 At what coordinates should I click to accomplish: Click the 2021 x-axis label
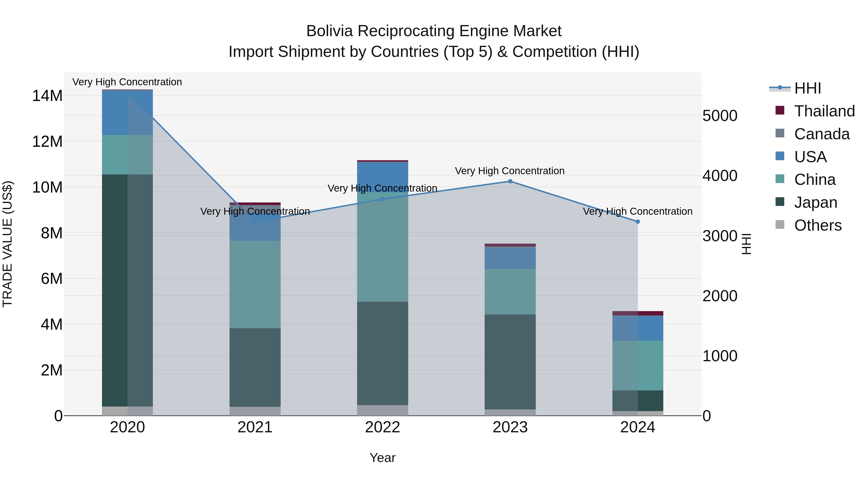255,427
